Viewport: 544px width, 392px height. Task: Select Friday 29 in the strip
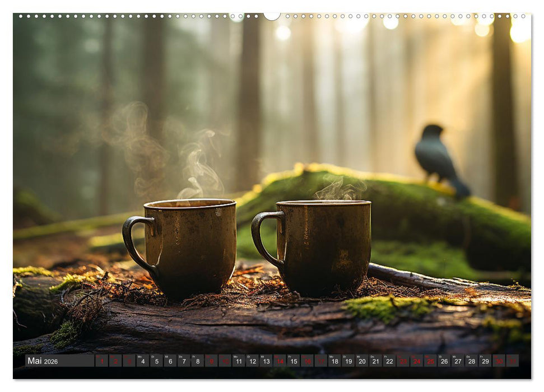point(485,361)
